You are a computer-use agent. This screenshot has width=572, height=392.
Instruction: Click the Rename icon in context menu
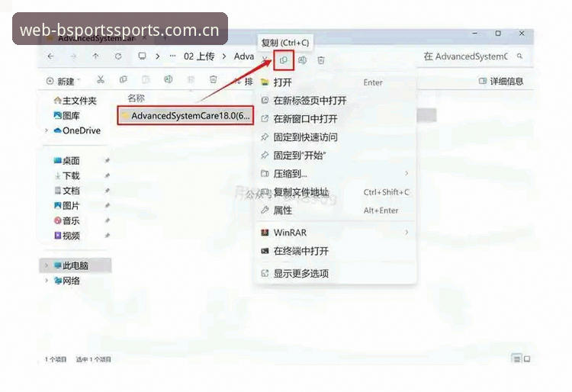pyautogui.click(x=303, y=60)
